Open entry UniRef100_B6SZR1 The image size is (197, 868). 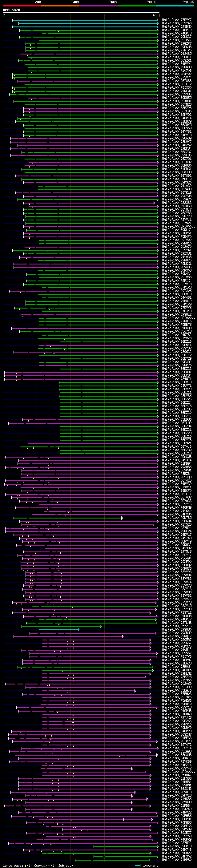[x=177, y=61]
